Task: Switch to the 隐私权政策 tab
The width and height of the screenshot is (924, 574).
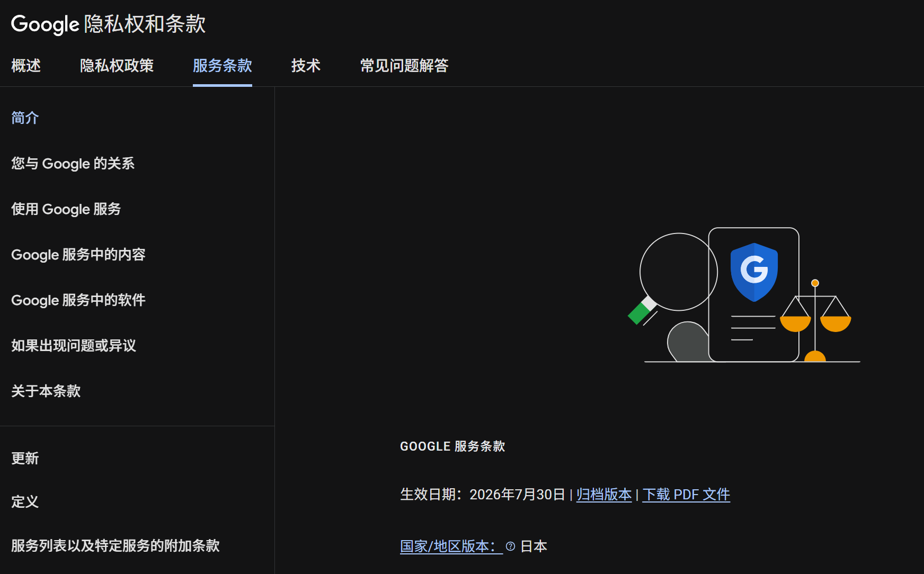Action: 117,66
